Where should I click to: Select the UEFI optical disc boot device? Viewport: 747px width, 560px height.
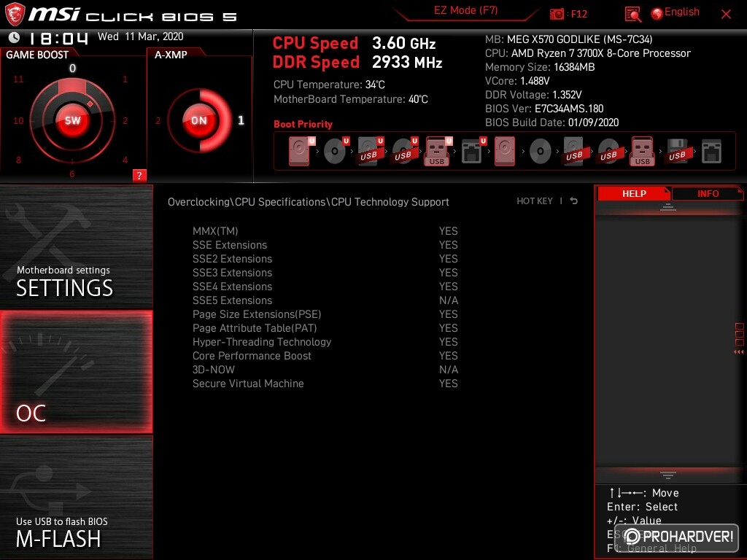pos(336,151)
